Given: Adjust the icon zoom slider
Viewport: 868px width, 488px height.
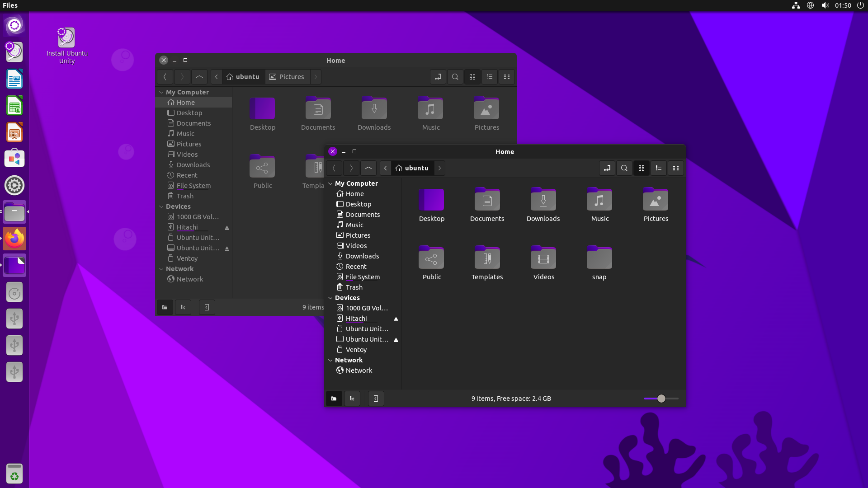Looking at the screenshot, I should coord(661,399).
